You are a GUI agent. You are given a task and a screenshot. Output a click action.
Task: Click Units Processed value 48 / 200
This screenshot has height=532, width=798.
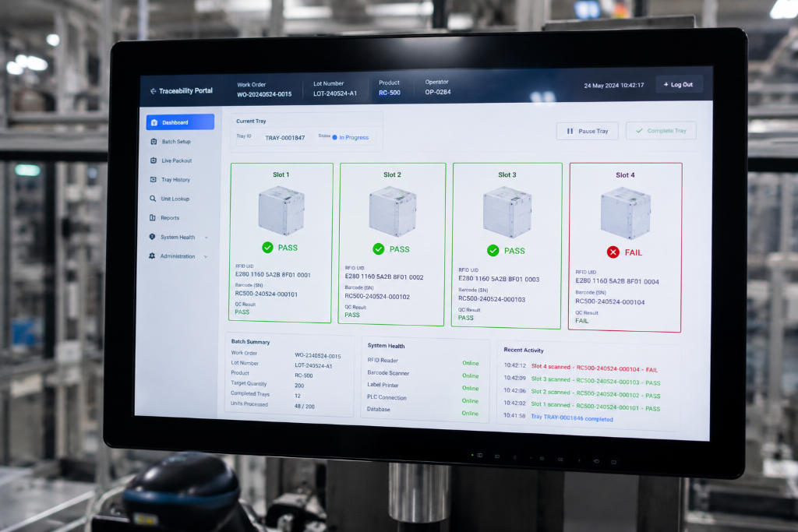[305, 407]
